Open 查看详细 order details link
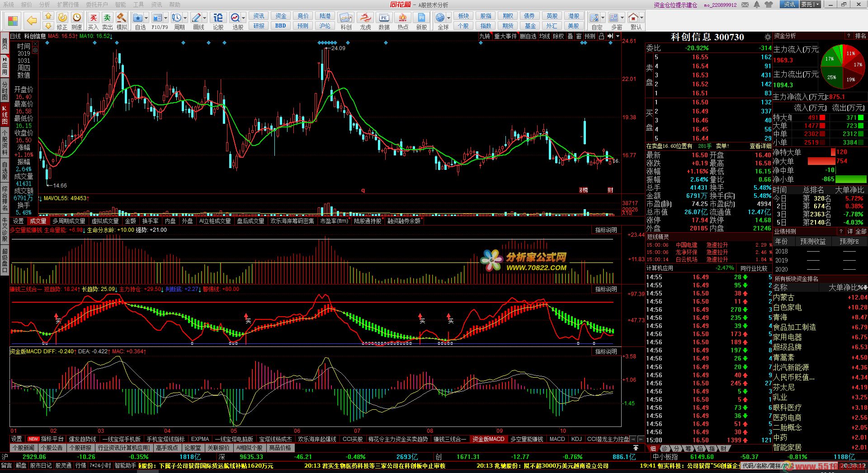Image resolution: width=868 pixels, height=473 pixels. (x=760, y=146)
